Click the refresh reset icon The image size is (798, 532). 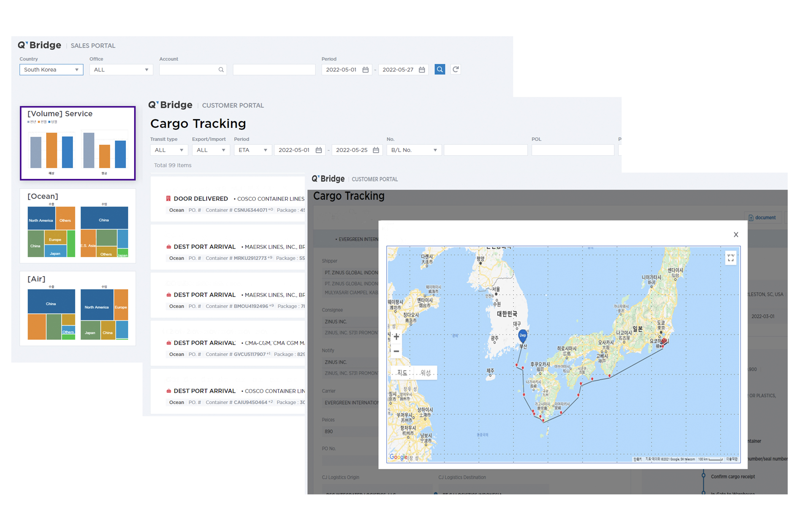456,69
